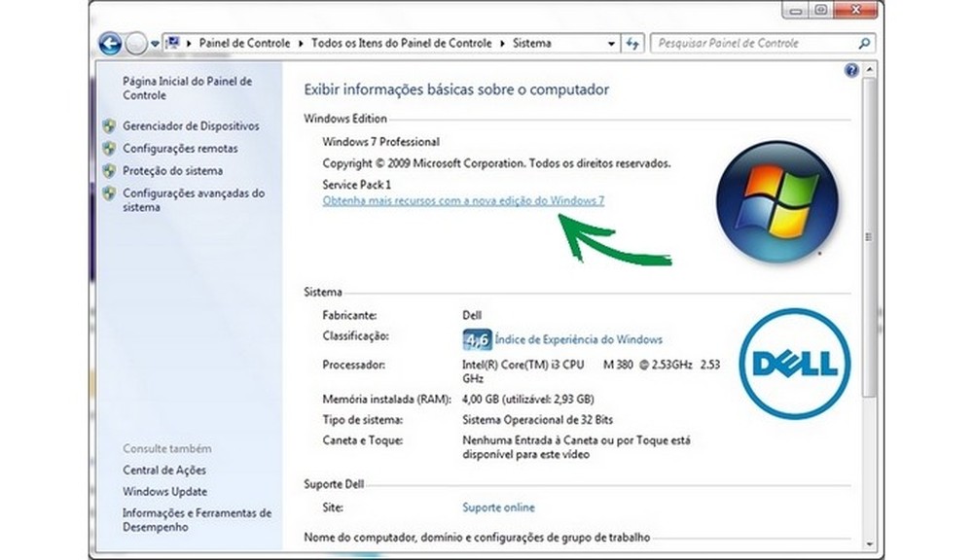Click the shield icon beside Proteção do sistema
973x560 pixels.
(x=110, y=171)
